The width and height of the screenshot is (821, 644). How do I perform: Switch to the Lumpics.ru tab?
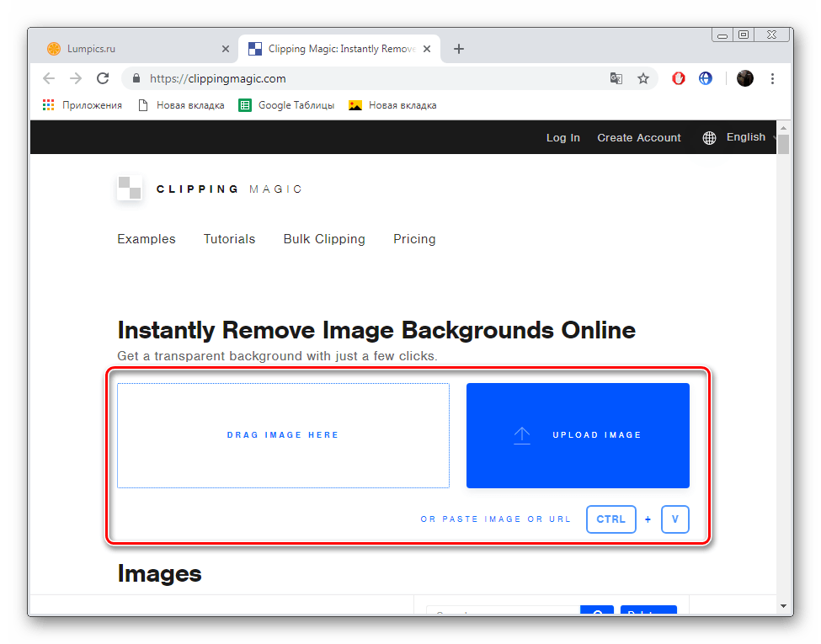click(135, 49)
